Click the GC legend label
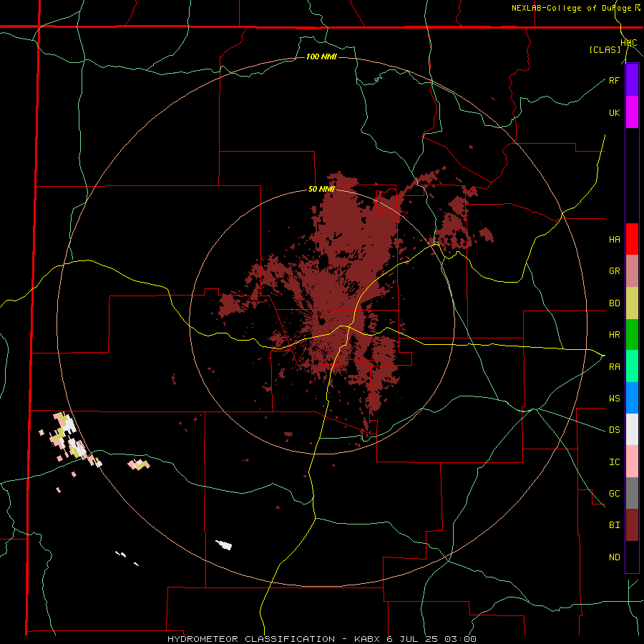 pos(614,494)
